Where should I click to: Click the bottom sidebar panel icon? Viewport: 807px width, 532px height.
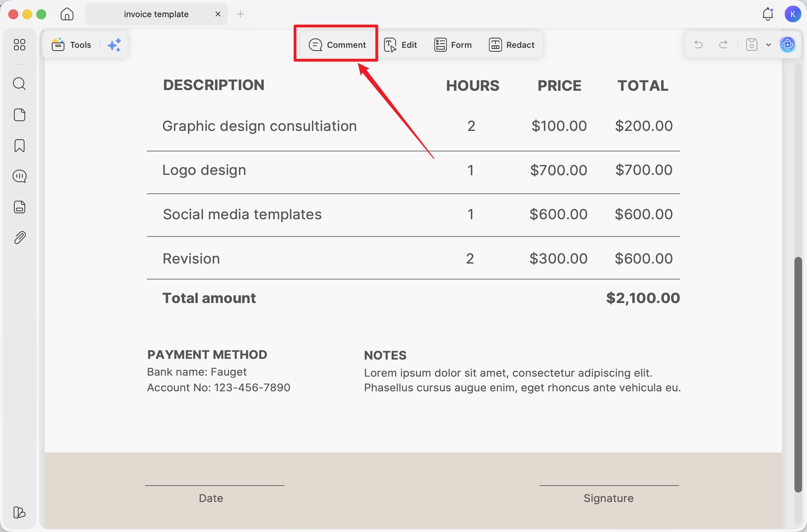click(x=19, y=512)
